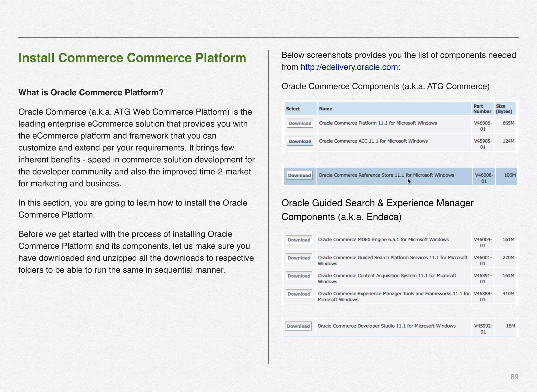Click part number V46006-01
Screen dimensions: 537x392
(x=483, y=126)
